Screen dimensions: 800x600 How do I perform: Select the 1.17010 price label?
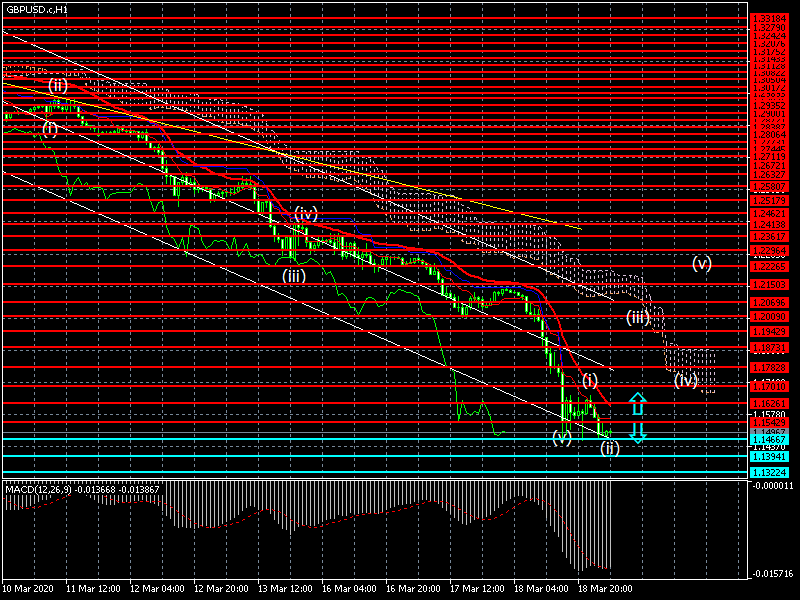pos(769,386)
